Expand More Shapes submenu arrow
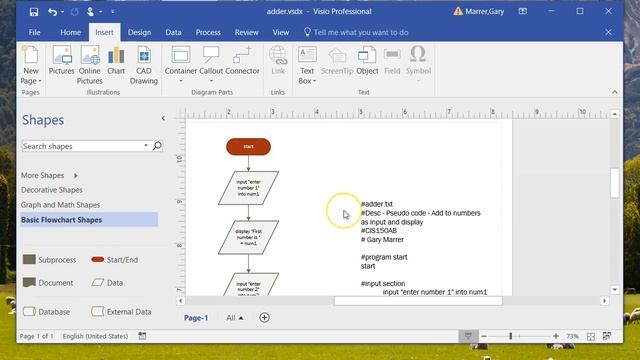640x360 pixels. pyautogui.click(x=76, y=176)
